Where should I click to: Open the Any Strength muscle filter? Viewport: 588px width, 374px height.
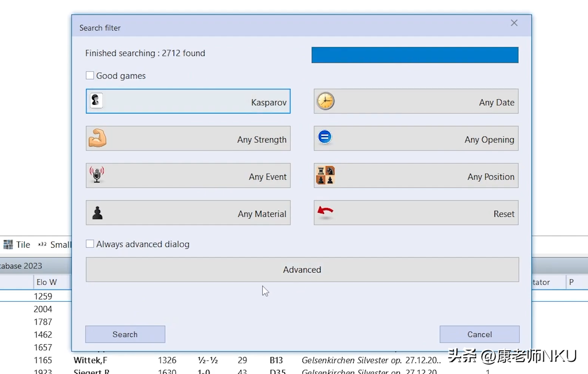click(x=188, y=138)
